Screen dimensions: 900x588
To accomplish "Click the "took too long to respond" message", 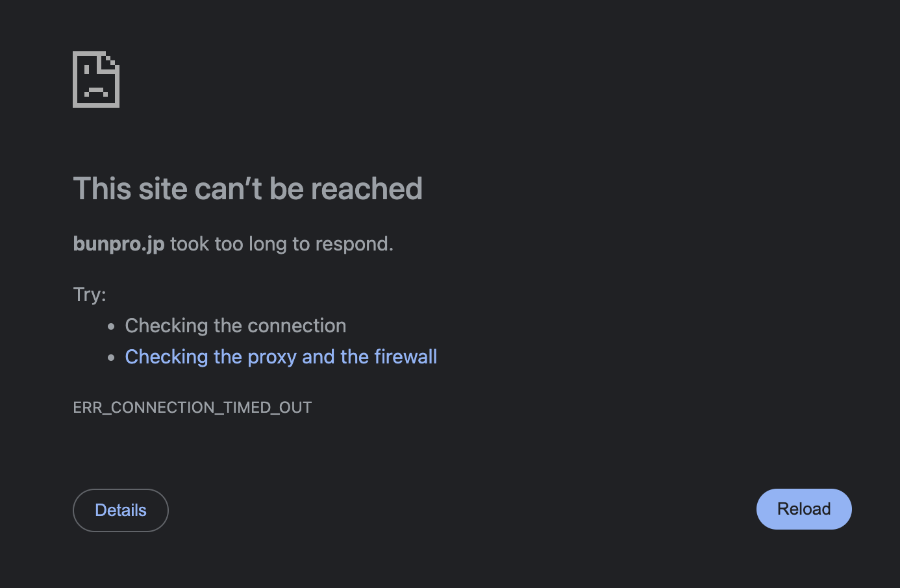I will click(282, 244).
